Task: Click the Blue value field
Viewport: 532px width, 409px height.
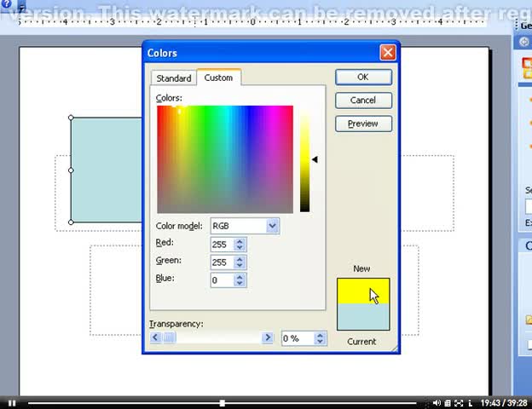Action: pyautogui.click(x=222, y=280)
